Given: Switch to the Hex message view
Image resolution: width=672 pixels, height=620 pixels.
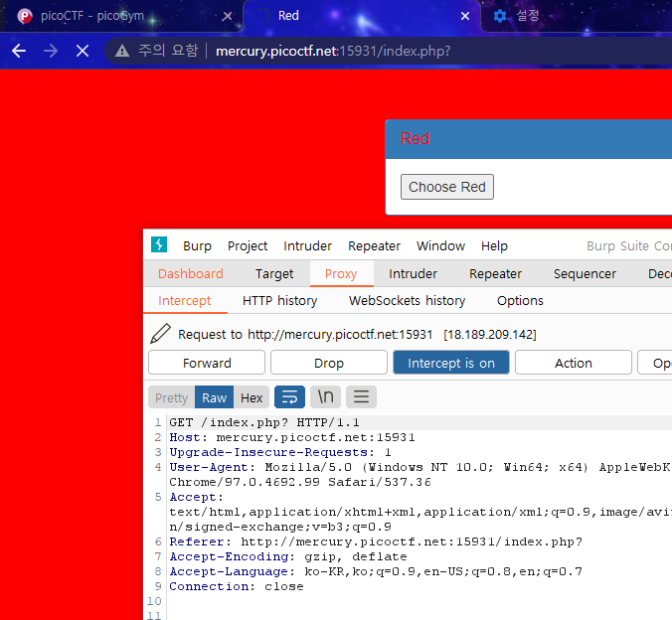Looking at the screenshot, I should pos(252,397).
